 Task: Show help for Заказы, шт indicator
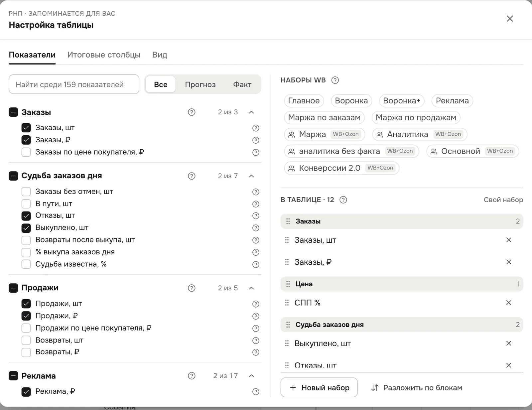tap(256, 128)
